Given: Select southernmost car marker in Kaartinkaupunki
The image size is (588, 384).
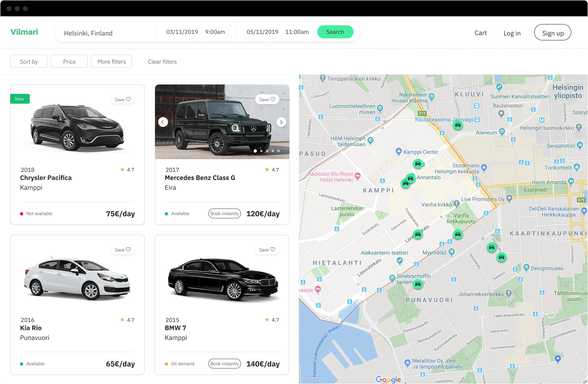Looking at the screenshot, I should point(501,257).
